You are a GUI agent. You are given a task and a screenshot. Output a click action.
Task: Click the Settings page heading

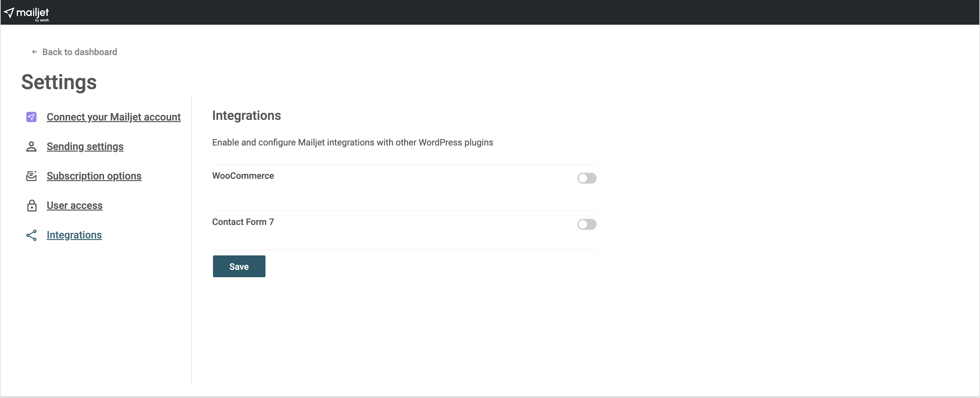[59, 82]
